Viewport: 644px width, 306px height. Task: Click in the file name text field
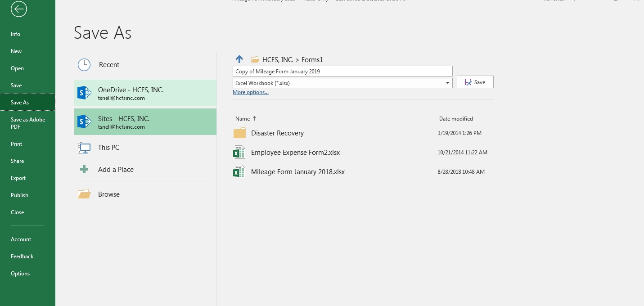point(342,72)
